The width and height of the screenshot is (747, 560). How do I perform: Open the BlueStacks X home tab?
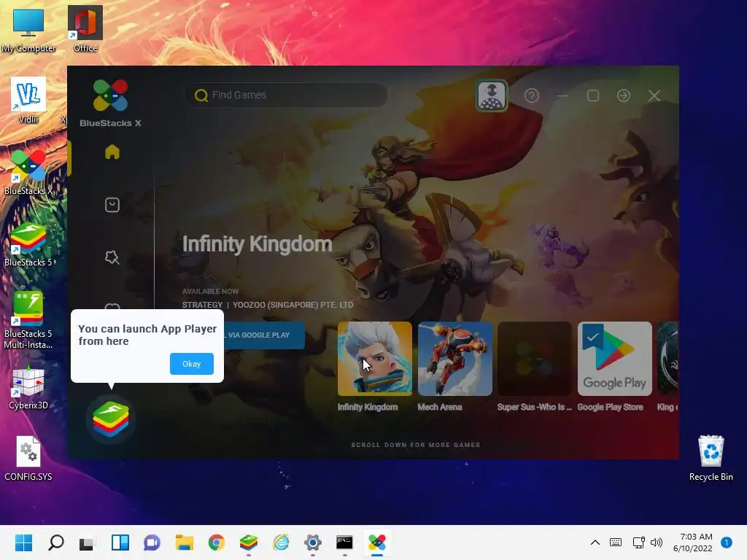(112, 152)
